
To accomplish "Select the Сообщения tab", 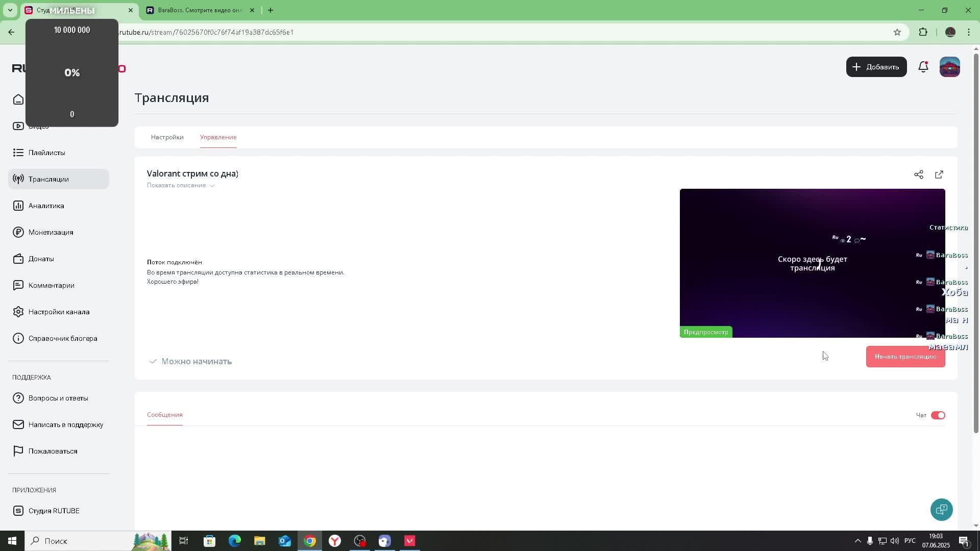I will [x=164, y=415].
